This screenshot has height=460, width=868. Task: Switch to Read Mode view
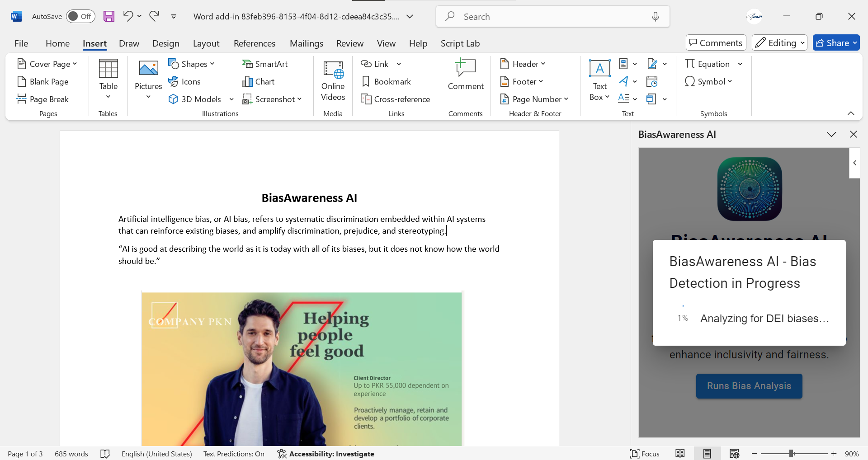(x=680, y=454)
